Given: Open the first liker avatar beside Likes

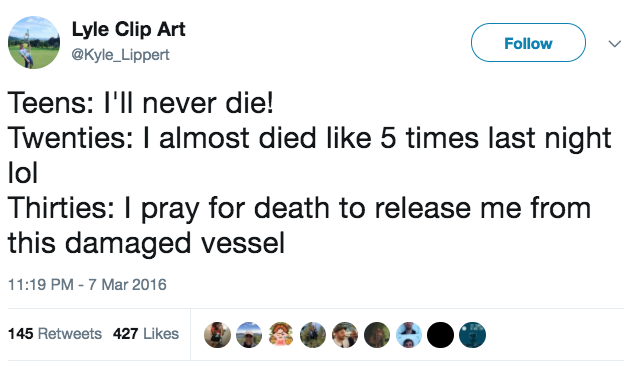Looking at the screenshot, I should click(217, 335).
